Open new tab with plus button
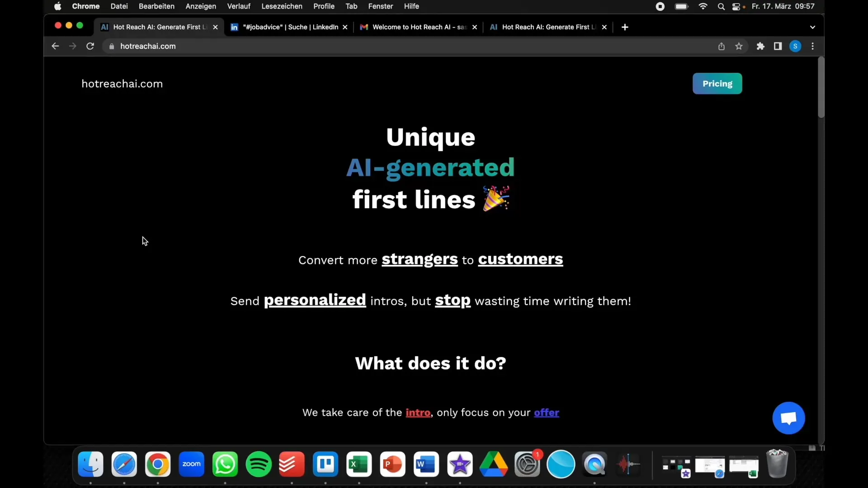868x488 pixels. (x=624, y=27)
